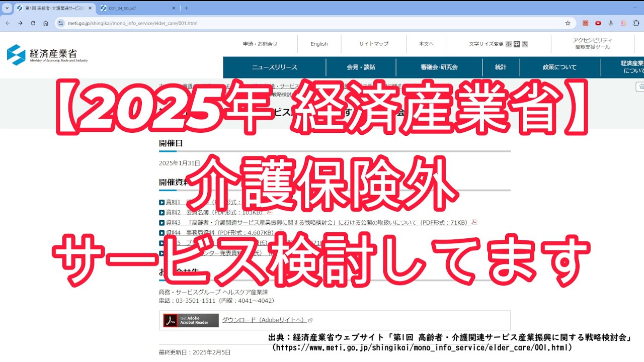644x362 pixels.
Task: Open the 会見・談話 menu
Action: click(361, 67)
